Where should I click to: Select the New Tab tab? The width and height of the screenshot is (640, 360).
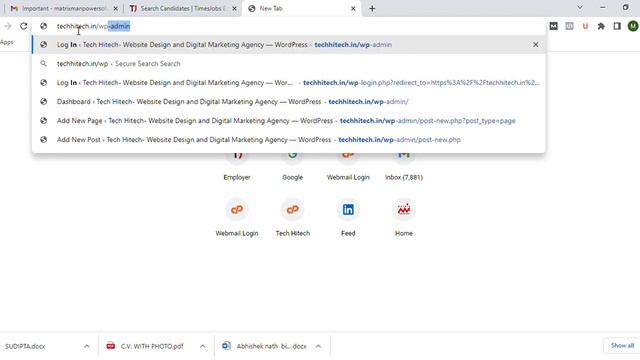[x=301, y=8]
